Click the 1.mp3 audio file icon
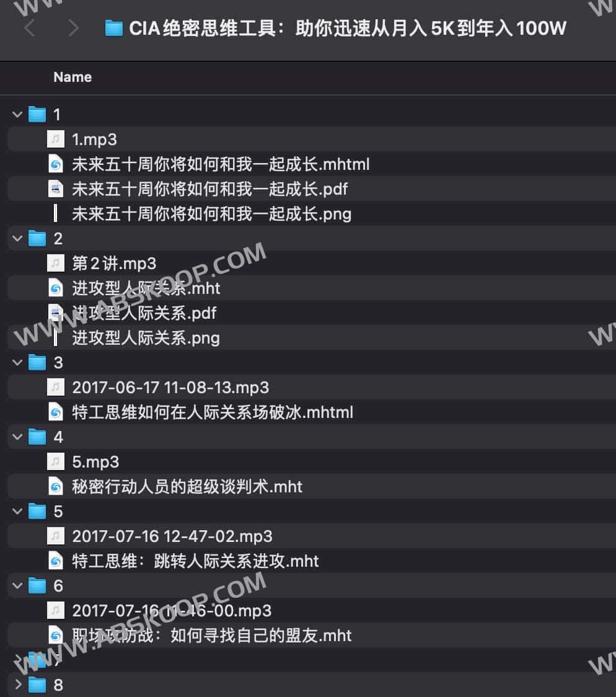Image resolution: width=616 pixels, height=697 pixels. pos(56,139)
